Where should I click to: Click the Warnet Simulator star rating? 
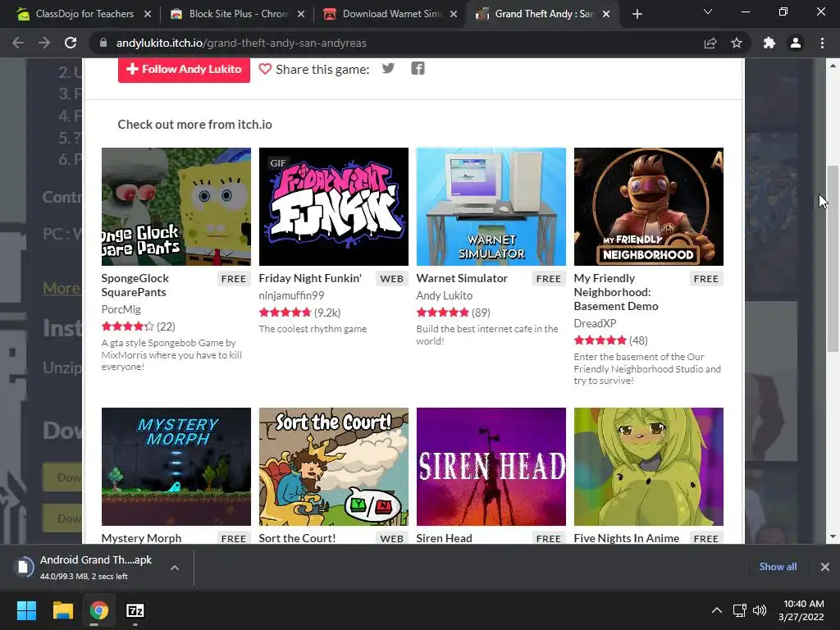(x=442, y=313)
